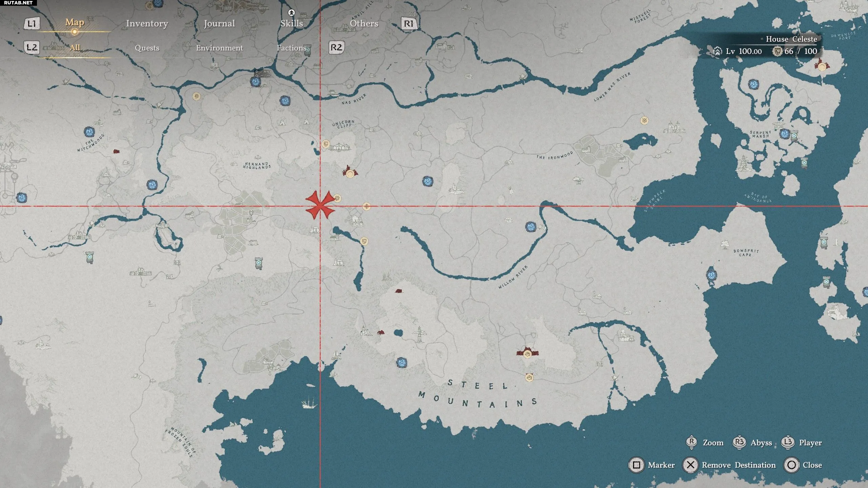
Task: Click the blue fast travel point north of Steel Mountains
Action: tap(402, 363)
